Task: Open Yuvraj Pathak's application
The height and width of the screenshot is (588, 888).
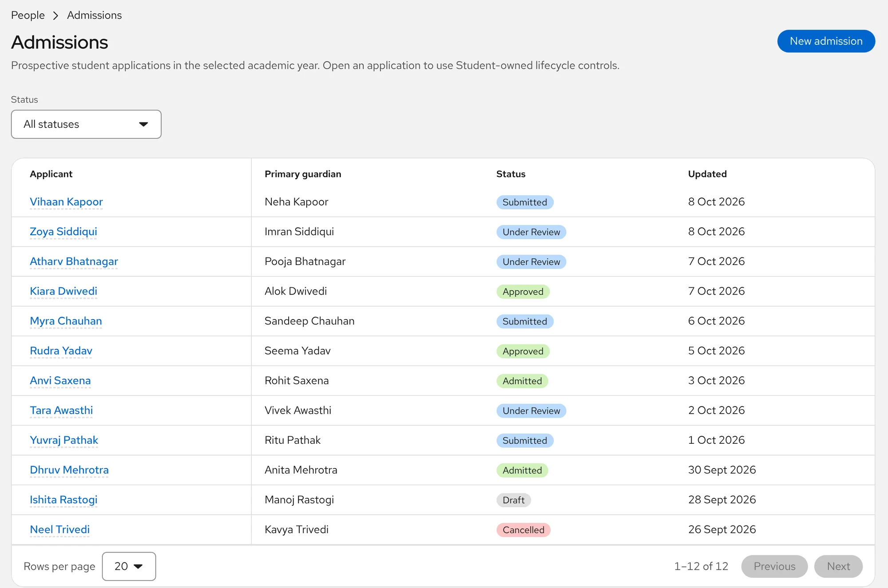Action: [64, 440]
